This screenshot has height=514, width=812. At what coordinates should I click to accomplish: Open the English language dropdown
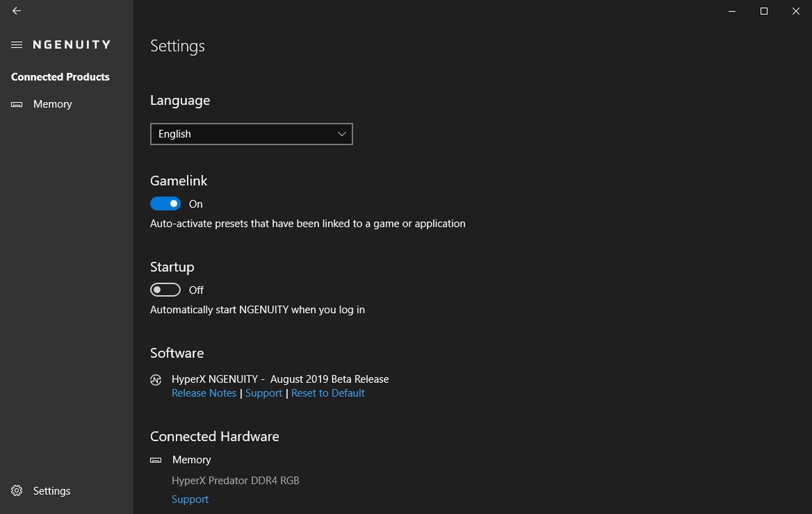tap(251, 134)
